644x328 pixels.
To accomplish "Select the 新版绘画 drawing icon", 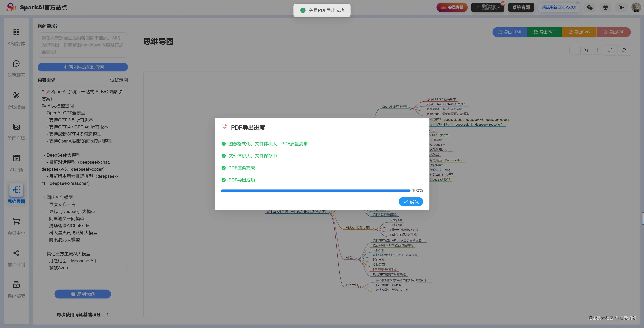I will click(x=16, y=95).
